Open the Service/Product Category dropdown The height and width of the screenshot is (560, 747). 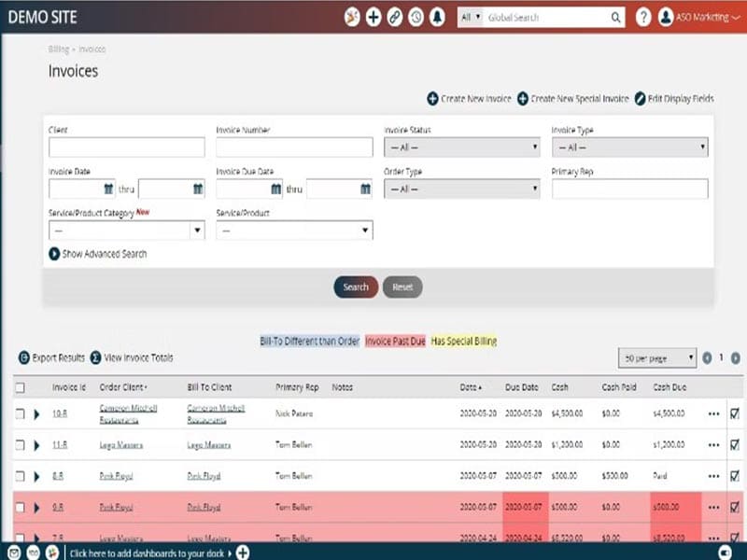(127, 231)
